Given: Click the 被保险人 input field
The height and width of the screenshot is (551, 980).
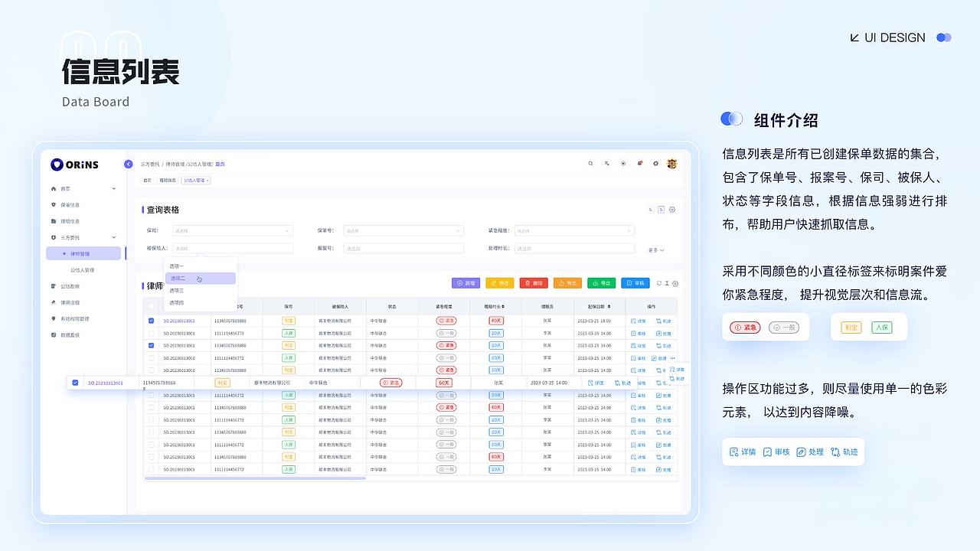Looking at the screenshot, I should [x=233, y=248].
